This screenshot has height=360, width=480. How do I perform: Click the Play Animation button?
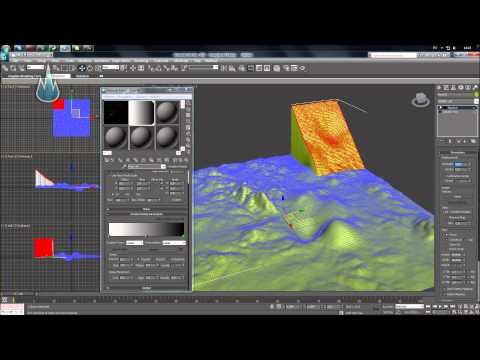click(440, 306)
